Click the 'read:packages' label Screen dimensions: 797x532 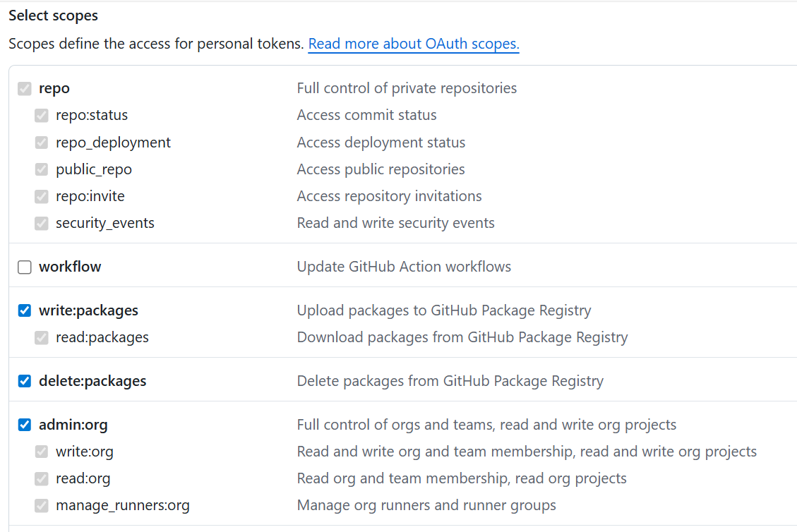pyautogui.click(x=102, y=337)
